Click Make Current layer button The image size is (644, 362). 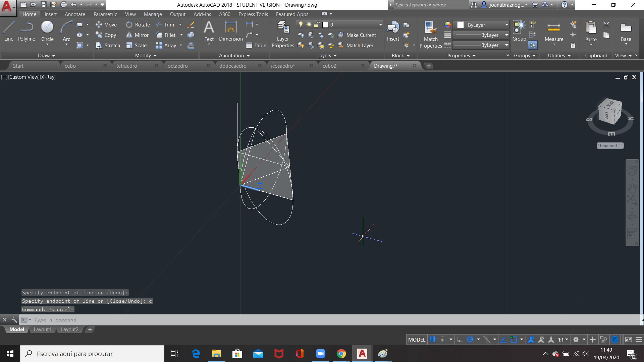(x=357, y=35)
